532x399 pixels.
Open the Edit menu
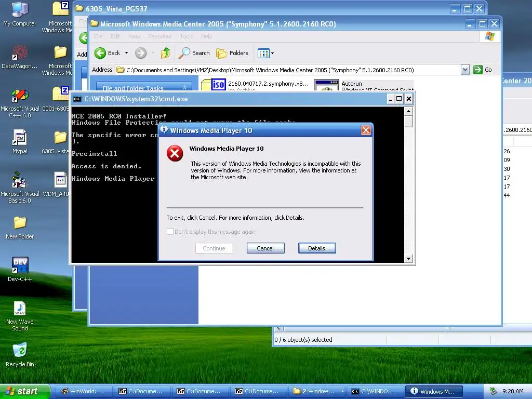[115, 36]
